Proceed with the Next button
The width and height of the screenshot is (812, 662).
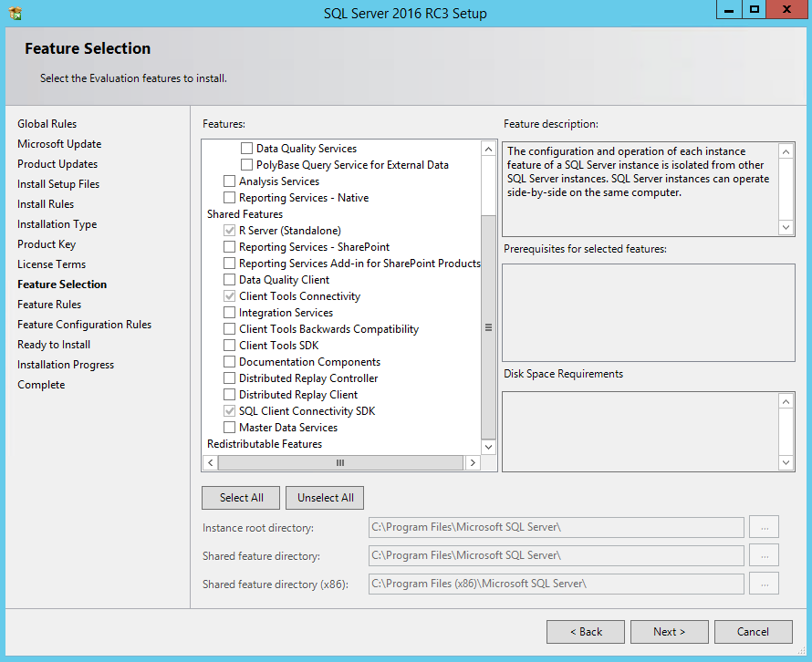coord(669,632)
